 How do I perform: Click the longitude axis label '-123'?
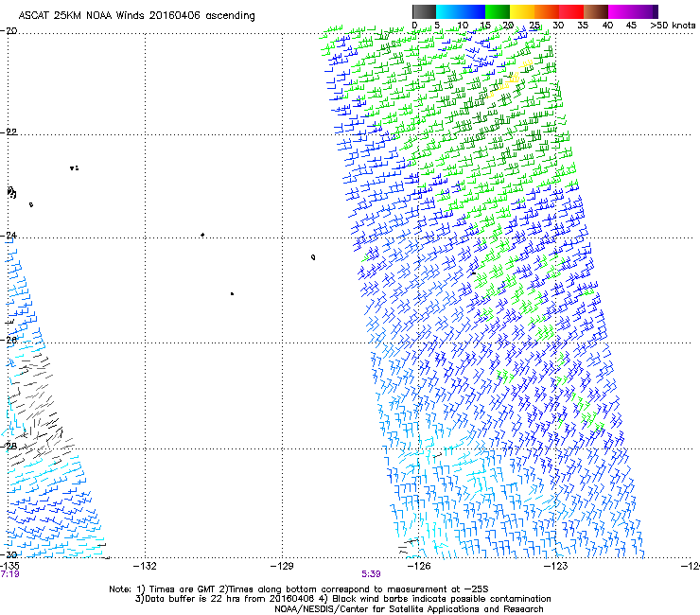pos(555,566)
